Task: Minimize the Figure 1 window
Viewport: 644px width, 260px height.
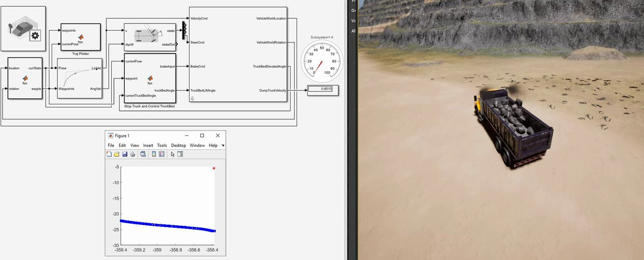Action: coord(187,135)
